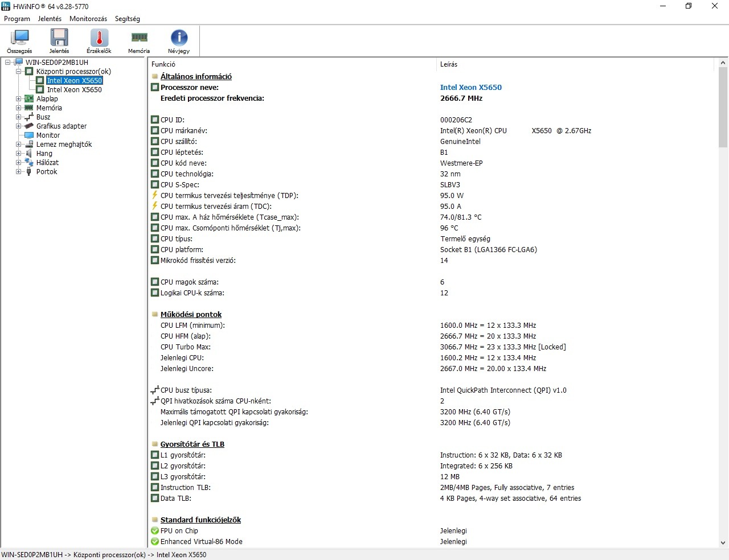729x560 pixels.
Task: Expand the Lemez meghajtók tree node
Action: [x=18, y=144]
